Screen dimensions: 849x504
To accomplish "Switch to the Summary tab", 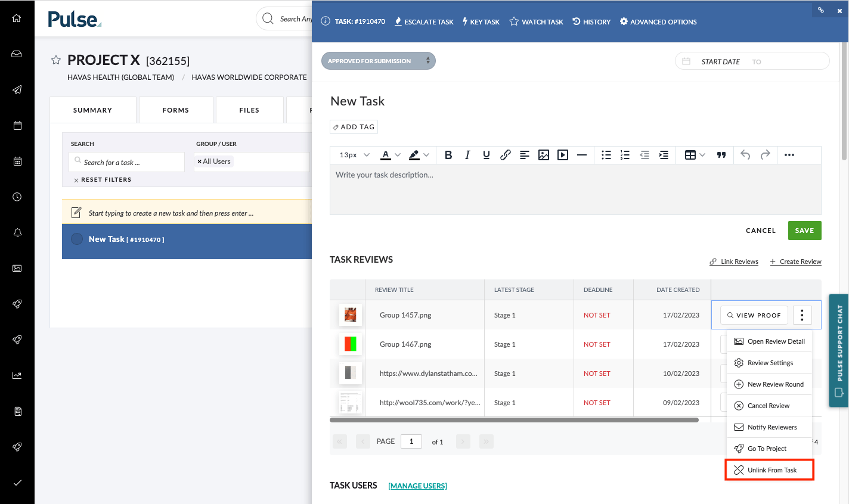I will 92,110.
